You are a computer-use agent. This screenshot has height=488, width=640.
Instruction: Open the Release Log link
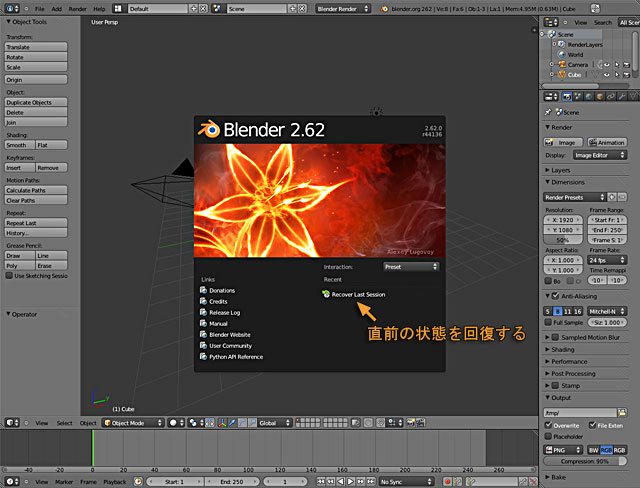click(224, 313)
